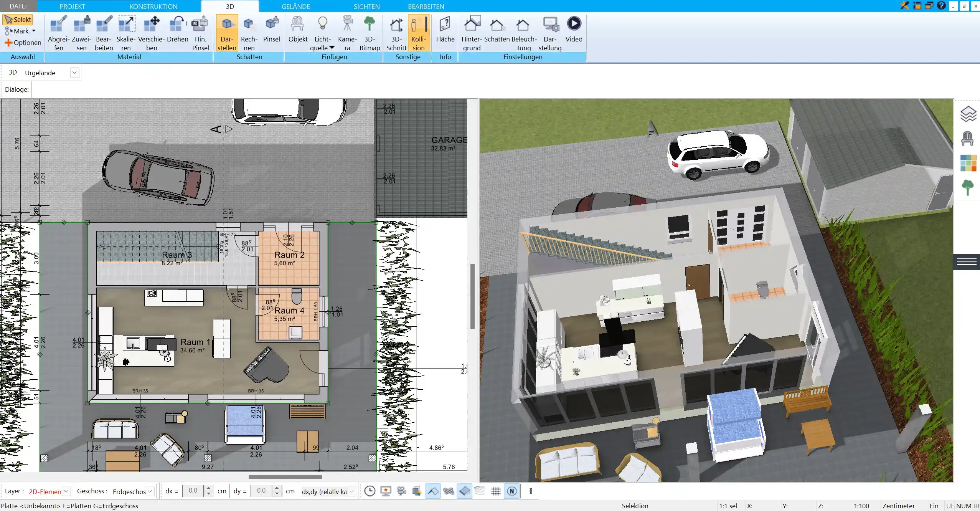Screen dimensions: 980x511
Task: Select the shadow Pinsel tool
Action: [x=272, y=29]
